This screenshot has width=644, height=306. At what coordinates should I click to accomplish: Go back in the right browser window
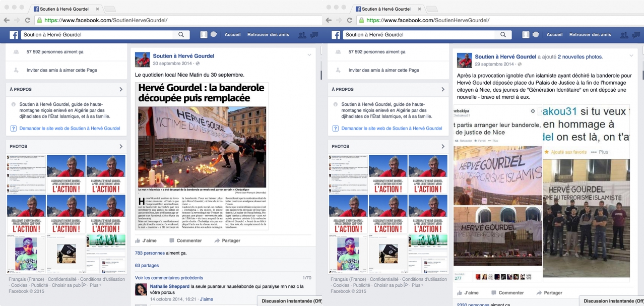329,20
